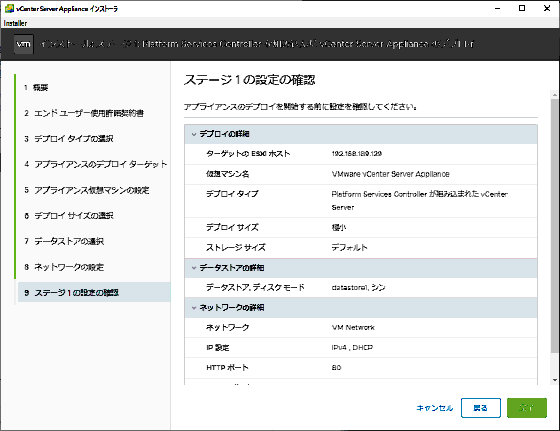Collapse the ネットワークの詳細 section chevron

click(x=194, y=307)
